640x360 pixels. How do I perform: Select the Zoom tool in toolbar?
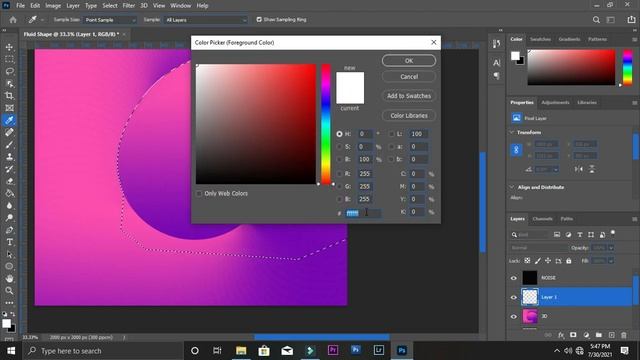click(x=9, y=291)
